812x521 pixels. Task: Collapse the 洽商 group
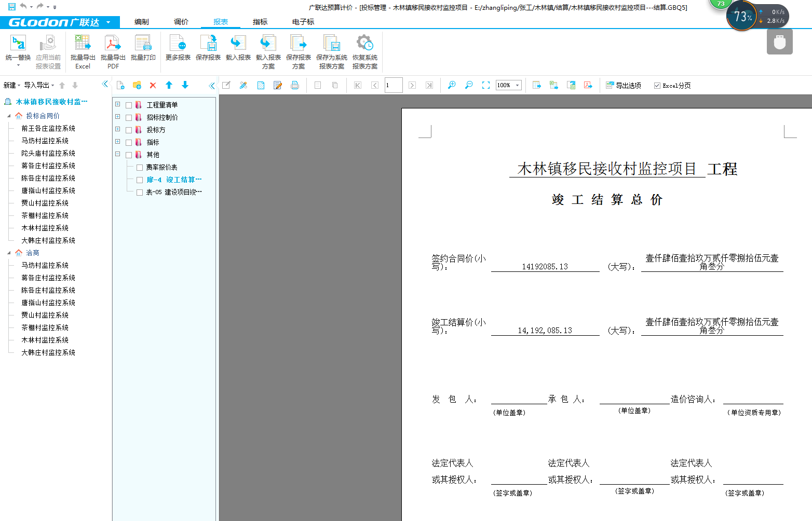(x=9, y=253)
